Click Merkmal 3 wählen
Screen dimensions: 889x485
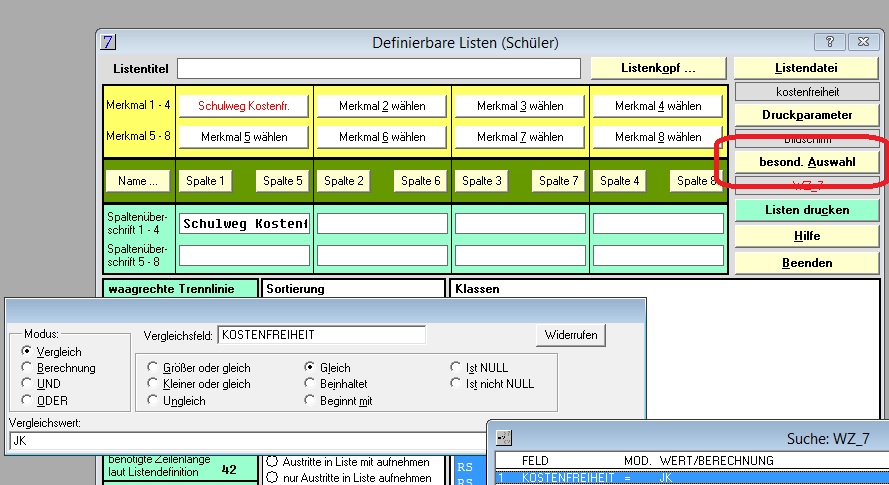click(520, 106)
